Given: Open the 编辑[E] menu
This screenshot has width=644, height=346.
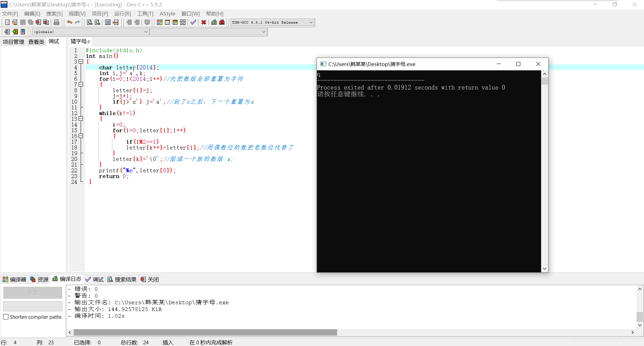Looking at the screenshot, I should pos(32,13).
